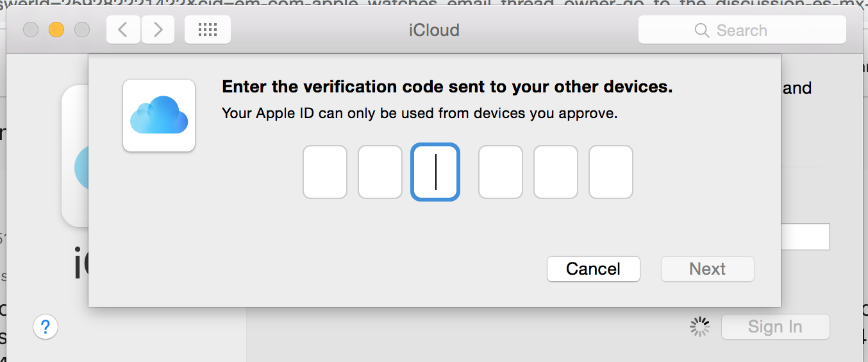This screenshot has height=362, width=868.
Task: Select the sixth verification code digit box
Action: [611, 172]
